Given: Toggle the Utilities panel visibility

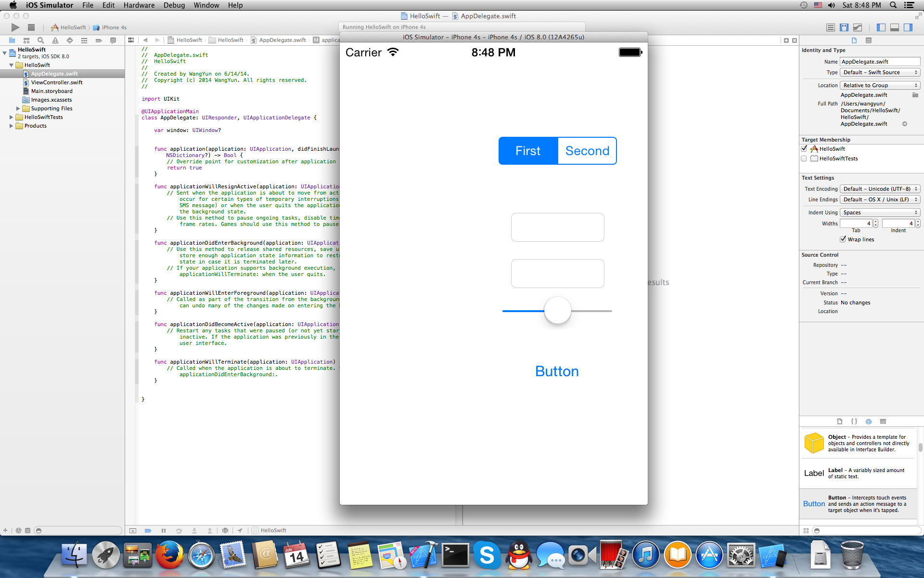Looking at the screenshot, I should coord(908,27).
